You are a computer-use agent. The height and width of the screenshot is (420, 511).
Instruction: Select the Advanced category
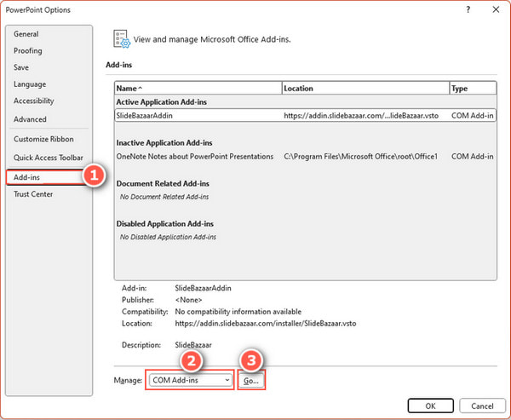point(30,119)
